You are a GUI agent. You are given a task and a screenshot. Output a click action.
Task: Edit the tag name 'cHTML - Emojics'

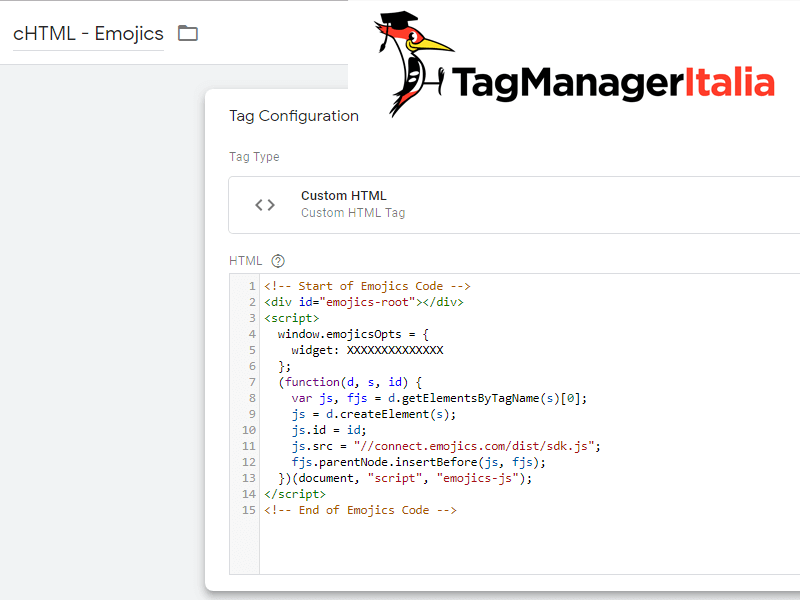[x=88, y=34]
